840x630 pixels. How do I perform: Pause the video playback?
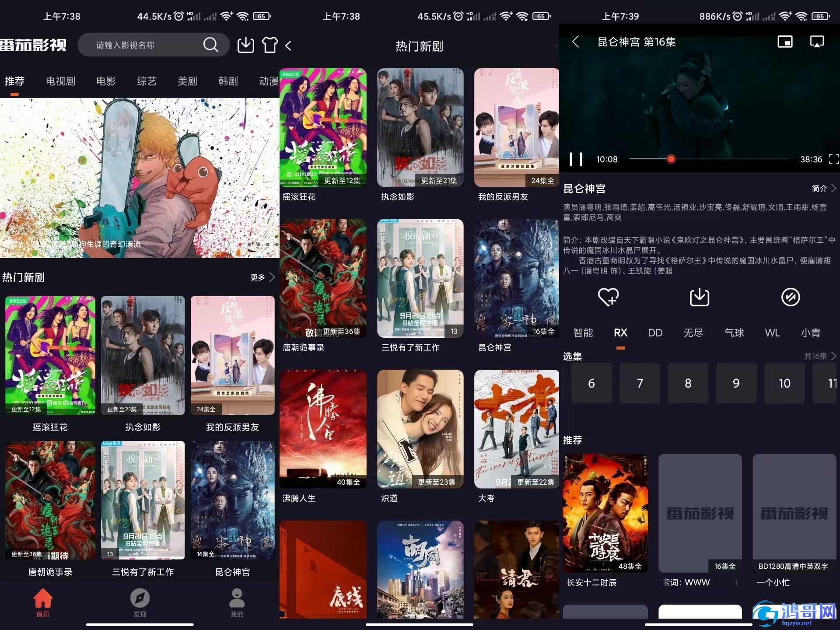(576, 159)
